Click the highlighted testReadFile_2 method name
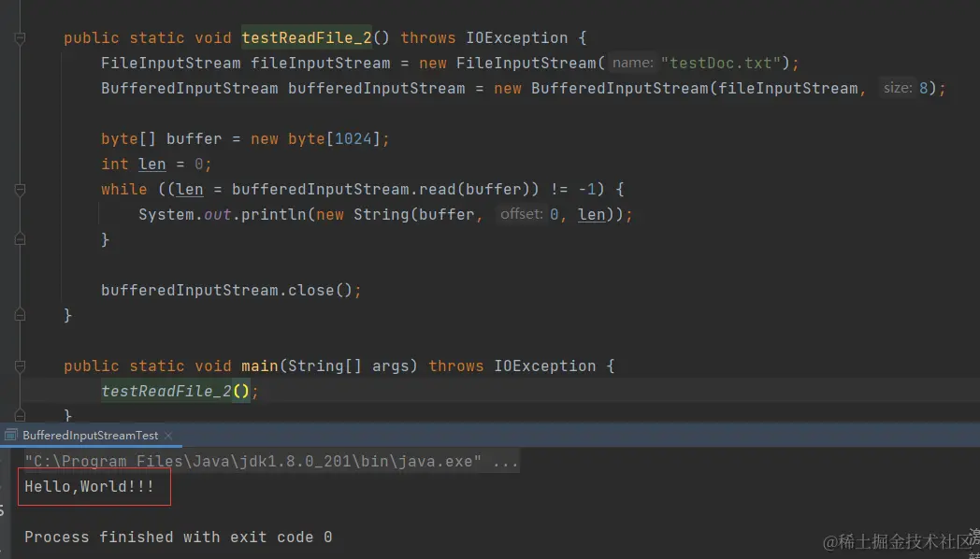Image resolution: width=980 pixels, height=559 pixels. pyautogui.click(x=306, y=37)
